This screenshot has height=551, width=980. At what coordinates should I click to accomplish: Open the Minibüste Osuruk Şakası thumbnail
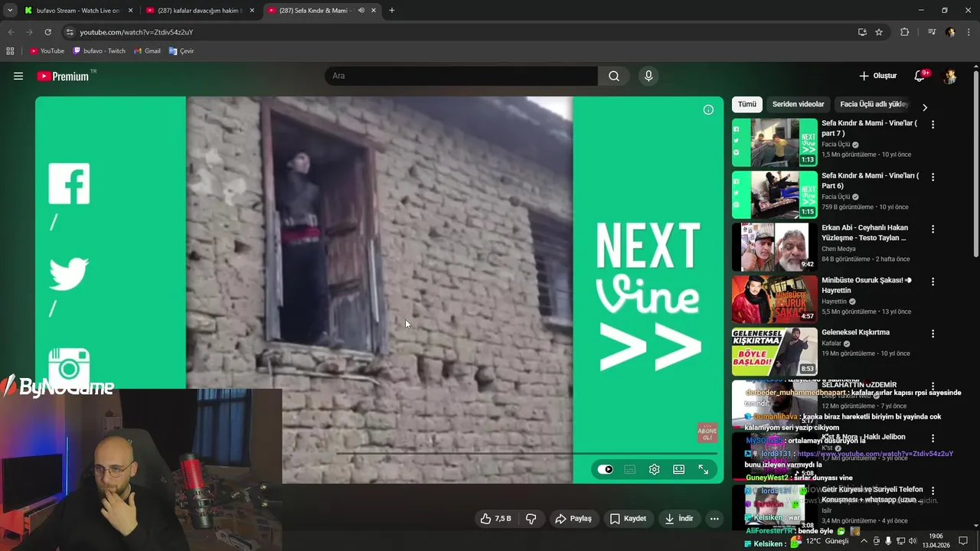coord(775,298)
